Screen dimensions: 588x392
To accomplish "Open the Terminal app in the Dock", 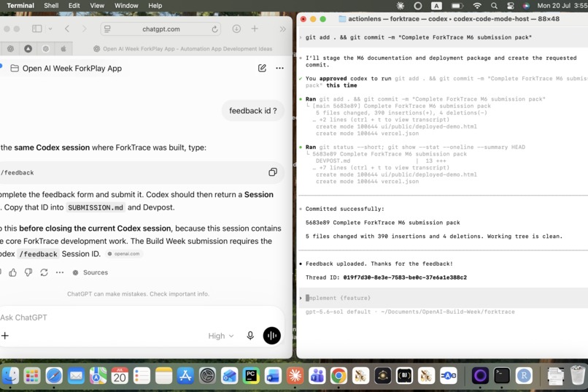I will click(502, 375).
